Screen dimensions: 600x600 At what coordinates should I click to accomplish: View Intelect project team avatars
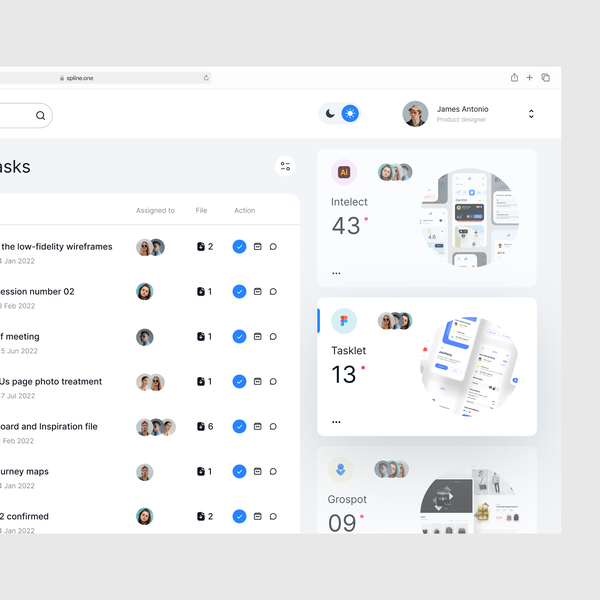tap(395, 172)
